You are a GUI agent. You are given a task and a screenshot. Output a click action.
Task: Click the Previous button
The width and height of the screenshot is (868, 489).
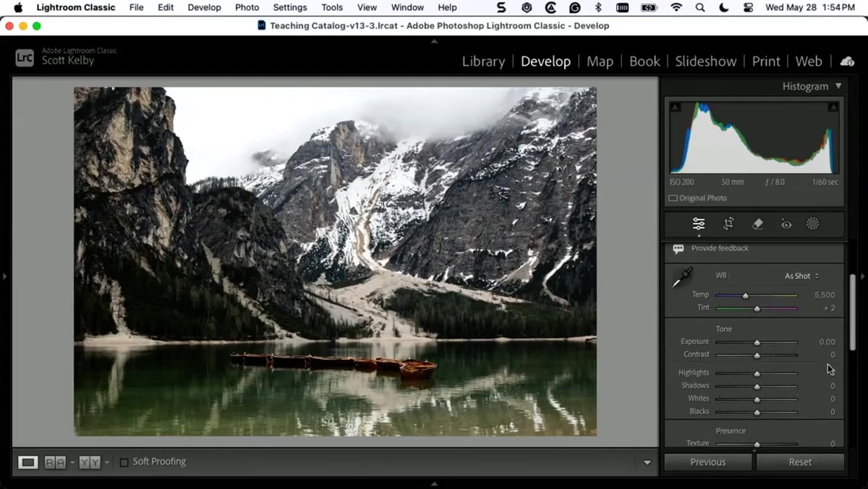coord(708,462)
